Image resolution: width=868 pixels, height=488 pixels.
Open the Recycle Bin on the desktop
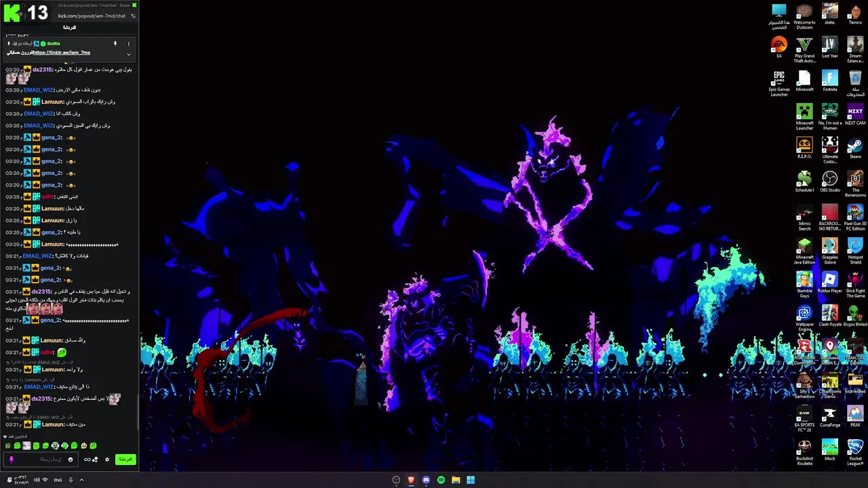[855, 84]
